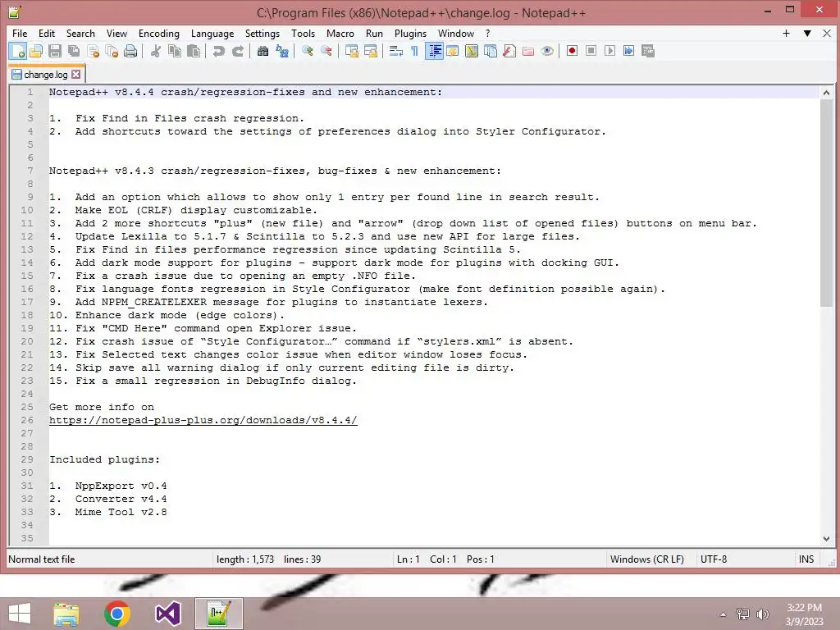
Task: Click the Print toolbar icon
Action: pyautogui.click(x=130, y=51)
